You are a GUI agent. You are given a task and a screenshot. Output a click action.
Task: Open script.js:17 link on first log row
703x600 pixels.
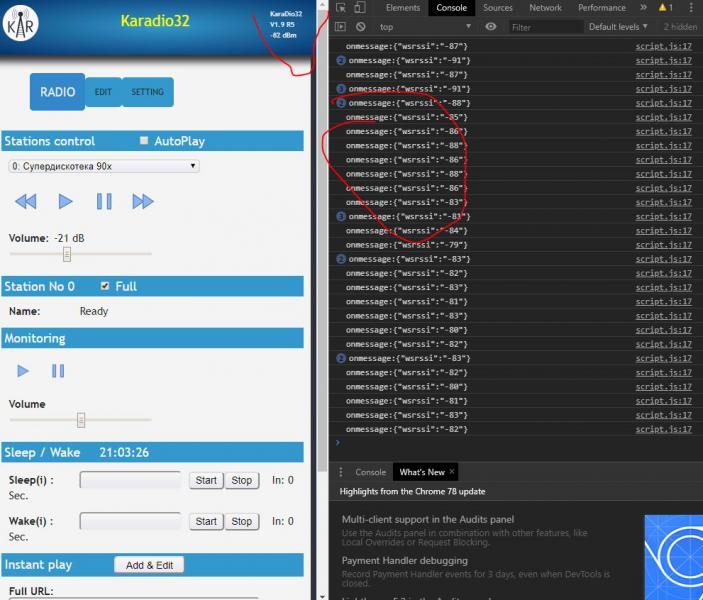664,46
